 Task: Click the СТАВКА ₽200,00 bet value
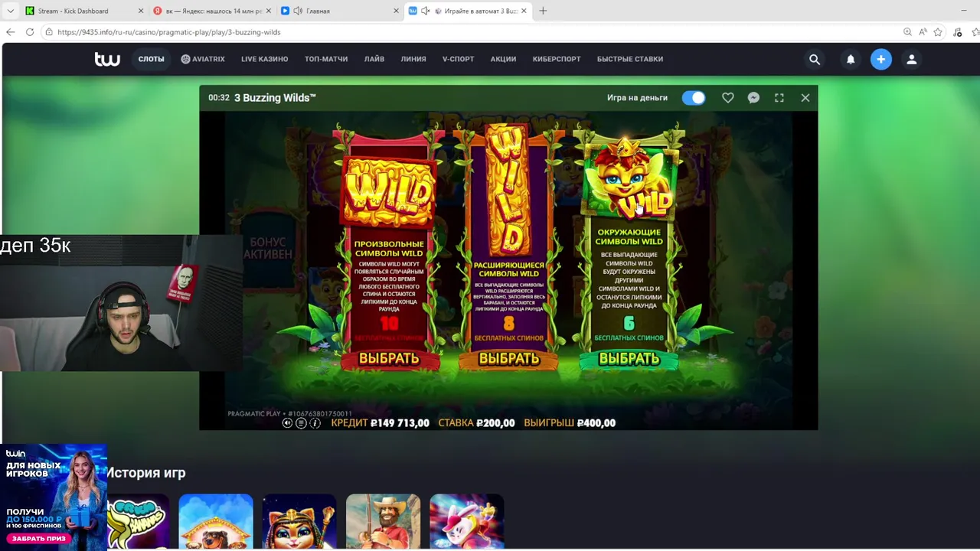(x=476, y=423)
